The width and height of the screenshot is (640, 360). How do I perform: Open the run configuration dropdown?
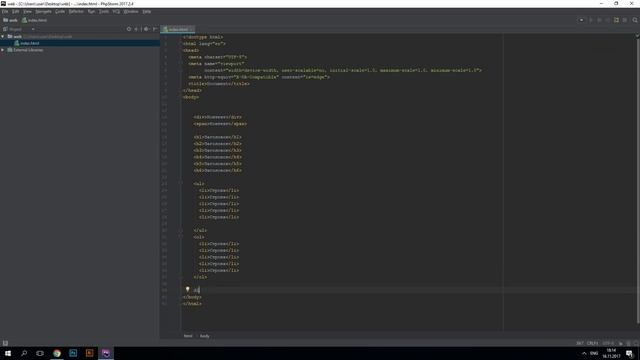(581, 20)
